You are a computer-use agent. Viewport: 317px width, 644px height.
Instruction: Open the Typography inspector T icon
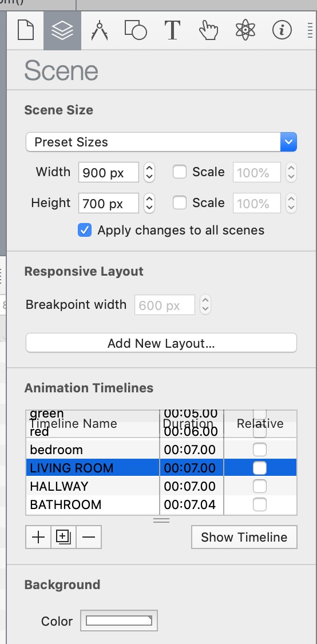coord(172,31)
